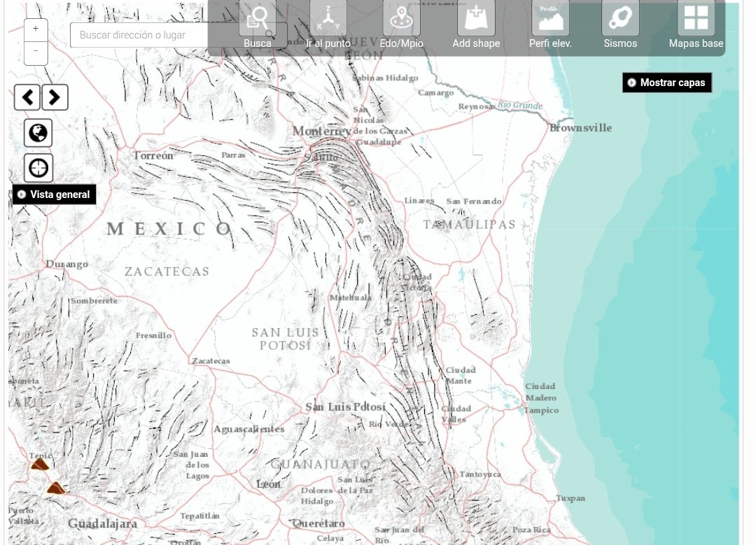Screen dimensions: 756x545
Task: Click the Brownsville label on the map
Action: (580, 128)
